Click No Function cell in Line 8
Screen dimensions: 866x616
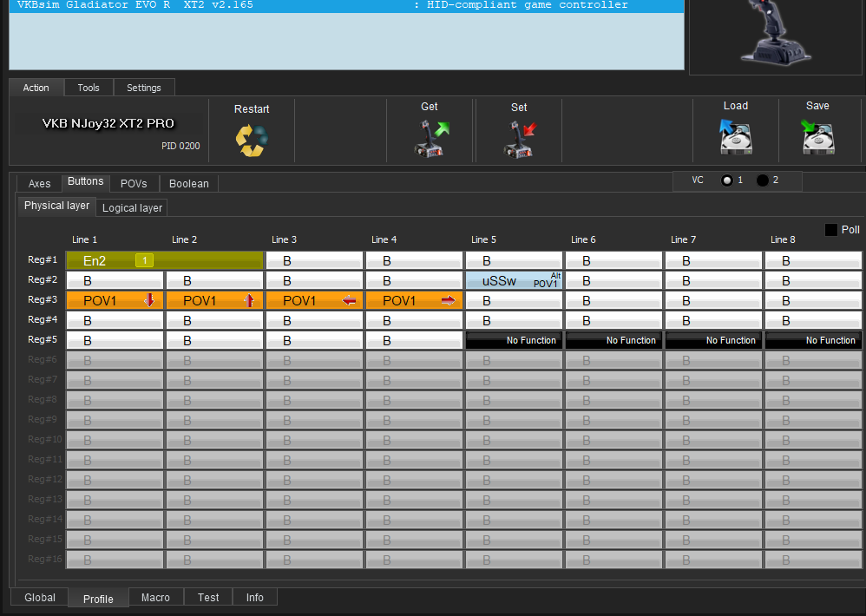point(814,340)
